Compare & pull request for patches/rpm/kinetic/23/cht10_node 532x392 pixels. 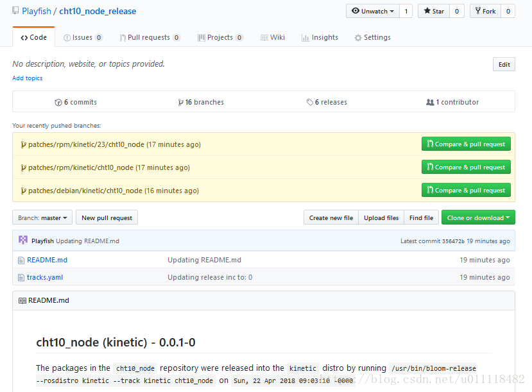point(466,144)
